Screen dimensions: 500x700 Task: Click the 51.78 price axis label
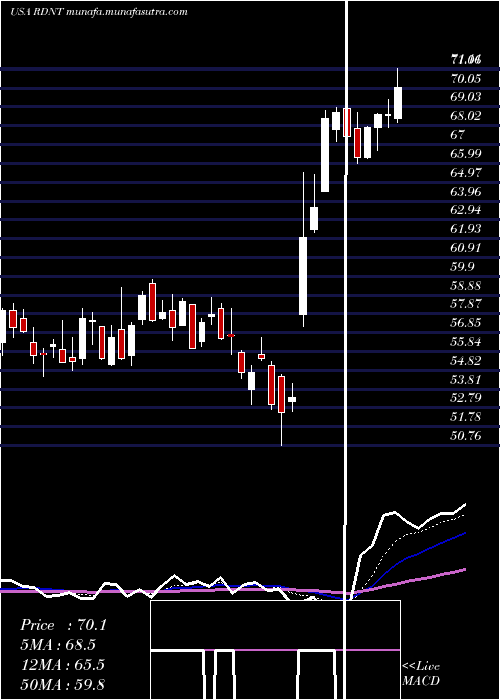[x=467, y=417]
